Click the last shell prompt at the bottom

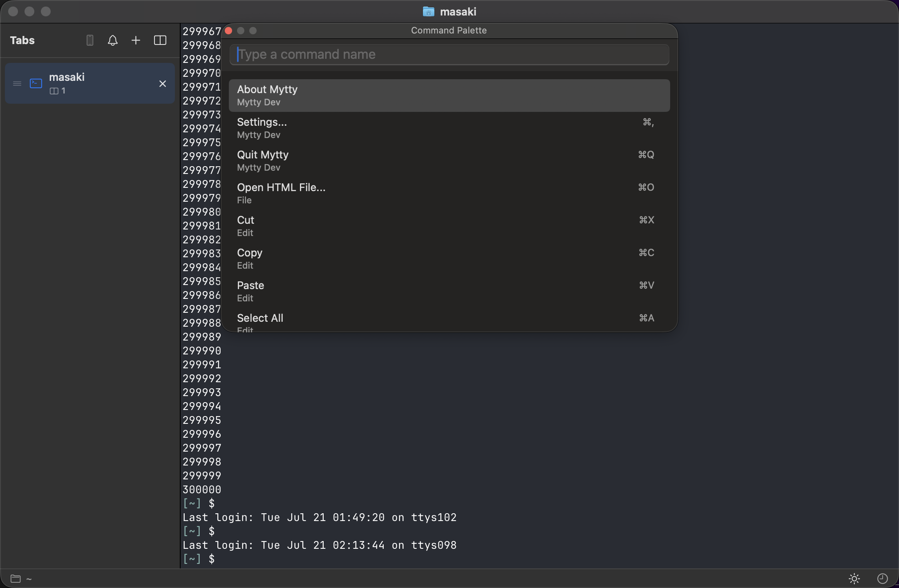199,559
